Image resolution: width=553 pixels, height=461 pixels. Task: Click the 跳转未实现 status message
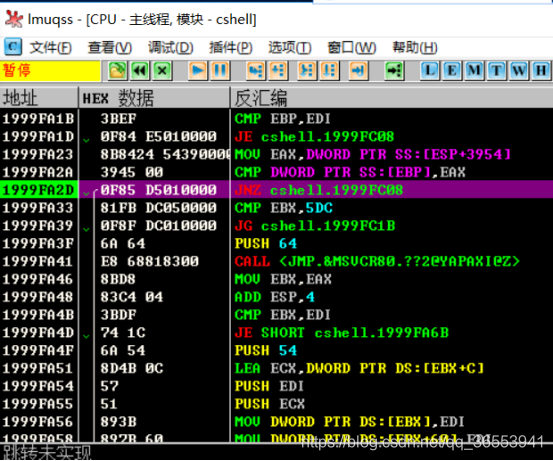46,453
